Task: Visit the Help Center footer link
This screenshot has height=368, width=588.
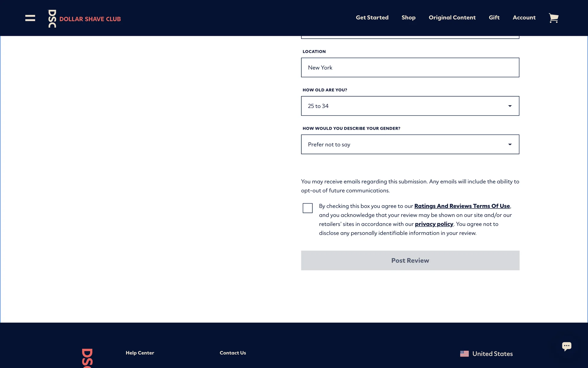Action: click(140, 353)
